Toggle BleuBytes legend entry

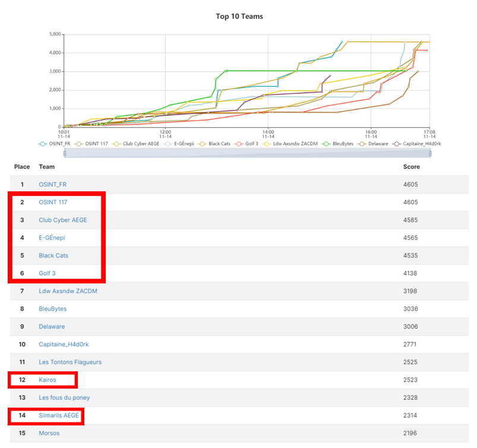tap(337, 144)
